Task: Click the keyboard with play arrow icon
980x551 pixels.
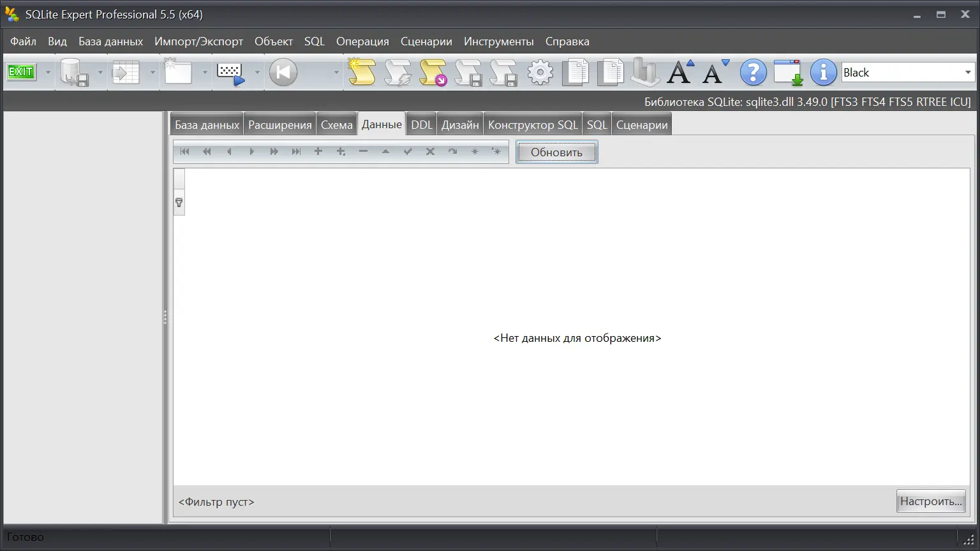Action: [x=230, y=73]
